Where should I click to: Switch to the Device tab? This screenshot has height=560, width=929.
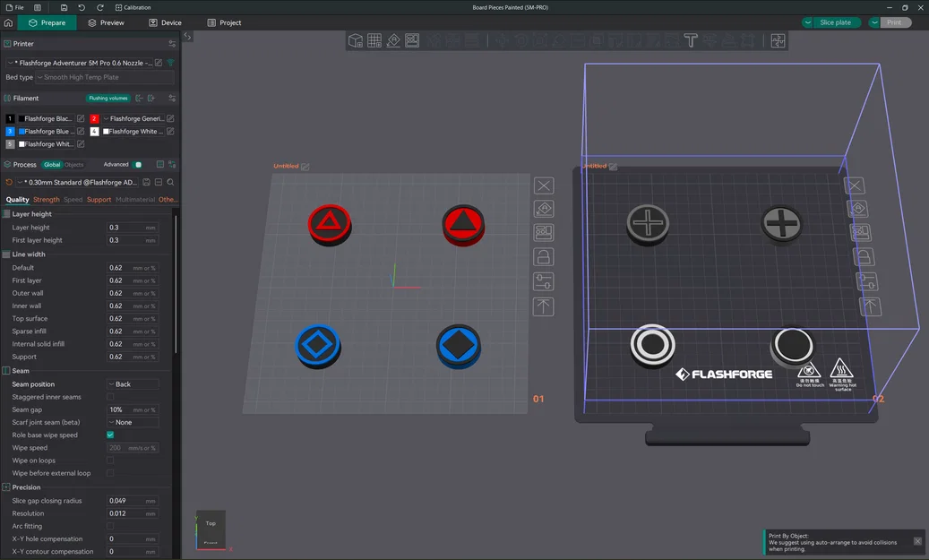click(x=166, y=22)
